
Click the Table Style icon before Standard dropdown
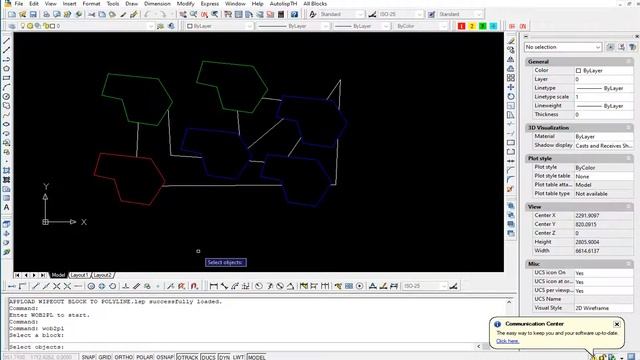431,14
